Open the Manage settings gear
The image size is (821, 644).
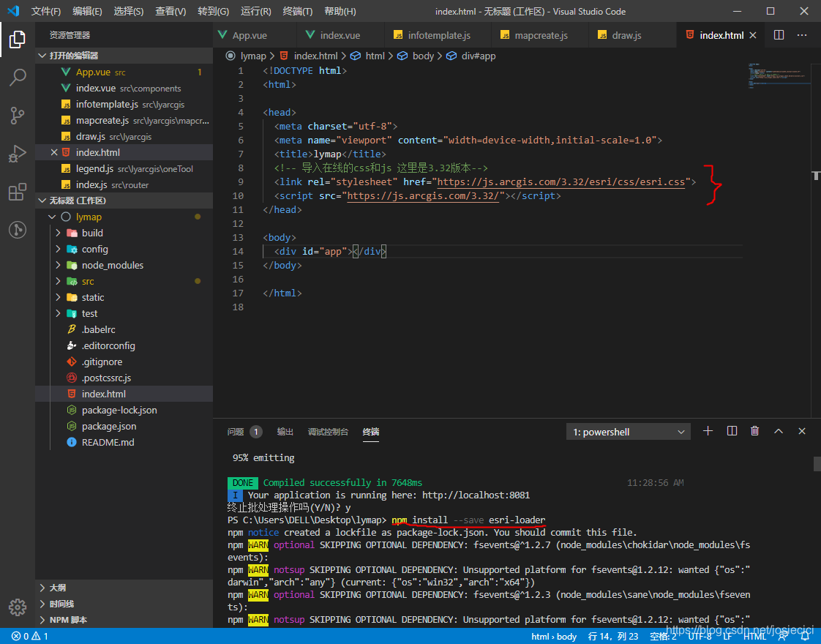point(18,607)
